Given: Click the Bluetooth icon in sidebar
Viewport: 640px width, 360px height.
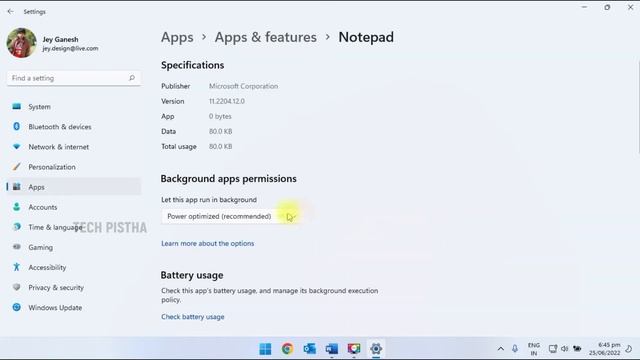Looking at the screenshot, I should point(16,127).
